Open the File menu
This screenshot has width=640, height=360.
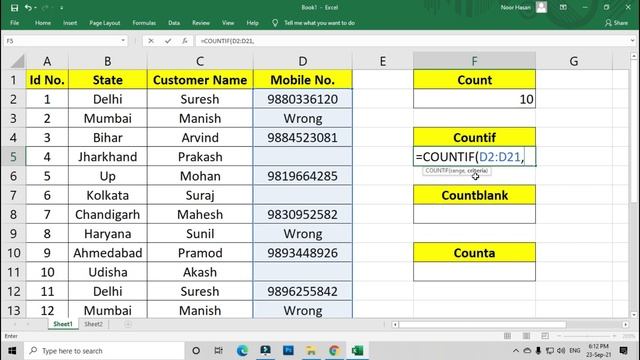tap(15, 23)
